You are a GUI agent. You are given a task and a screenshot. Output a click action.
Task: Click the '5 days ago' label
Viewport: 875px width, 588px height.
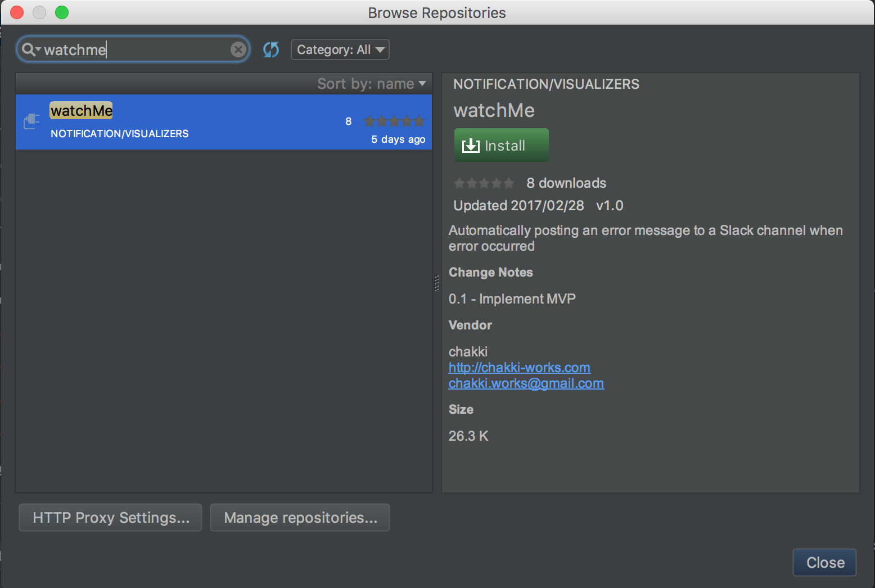398,139
